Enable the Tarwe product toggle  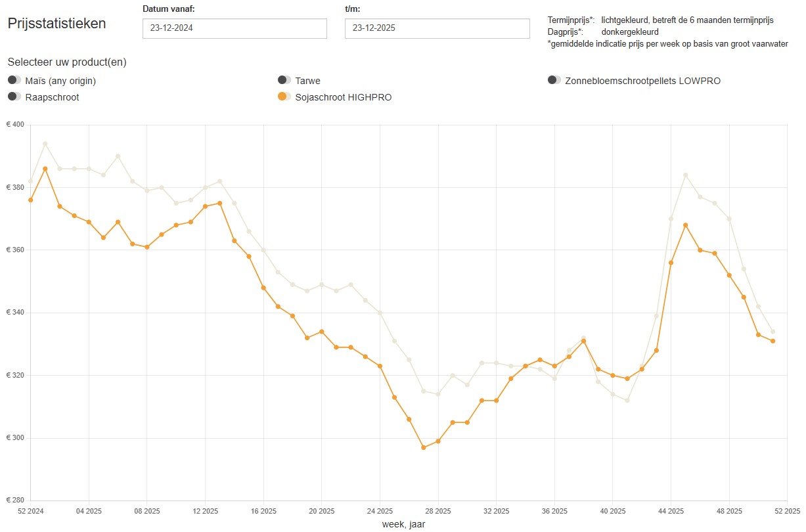(284, 80)
